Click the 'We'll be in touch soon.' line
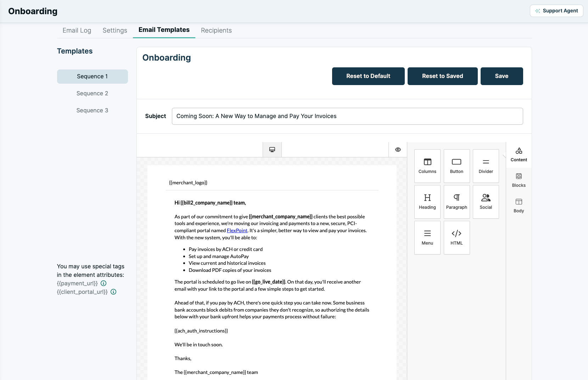588x380 pixels. click(198, 345)
